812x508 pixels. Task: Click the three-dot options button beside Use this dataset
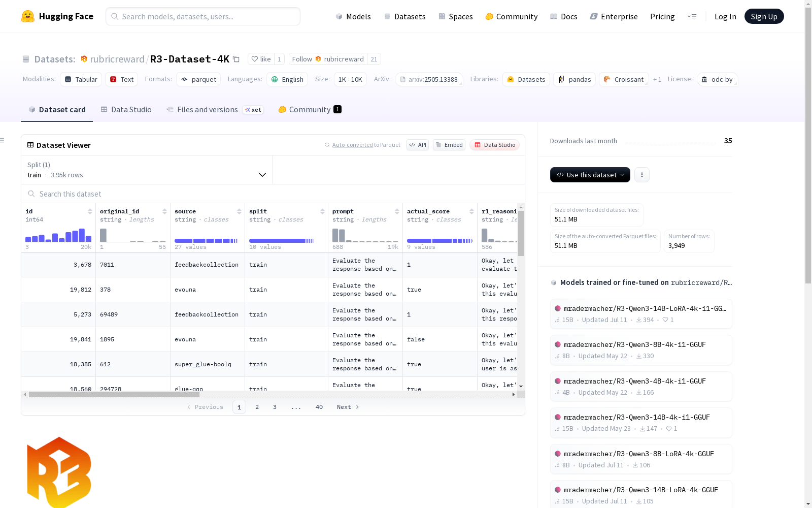642,175
